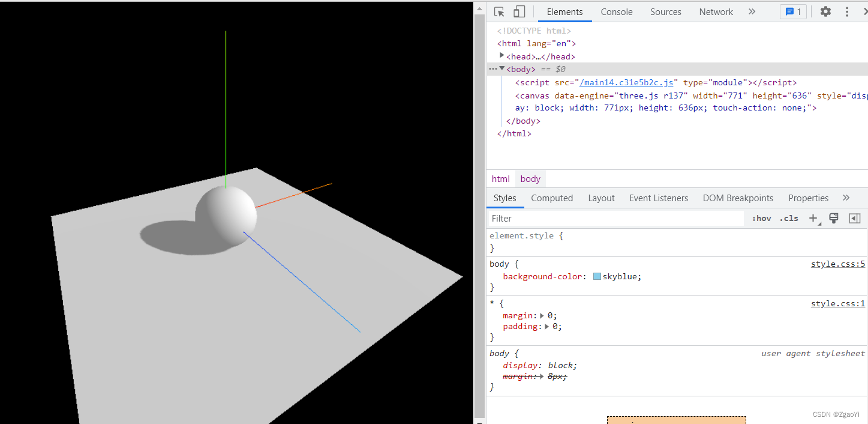
Task: Open the Sources tab
Action: pos(665,12)
